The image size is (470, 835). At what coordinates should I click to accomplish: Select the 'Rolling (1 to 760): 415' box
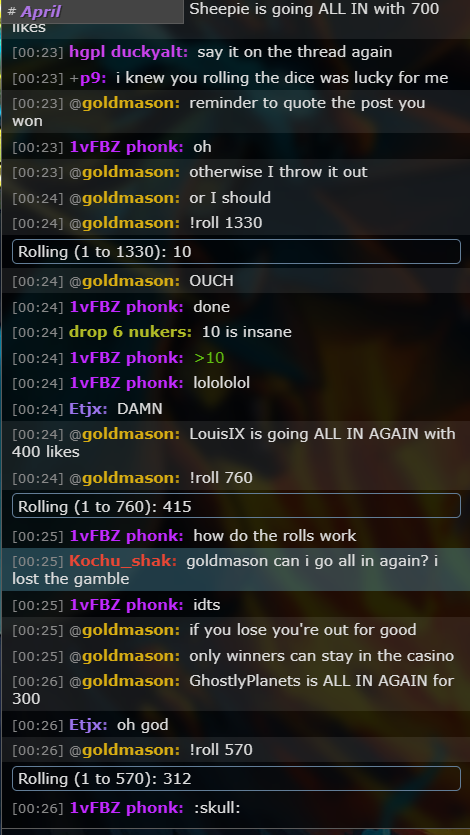[236, 506]
